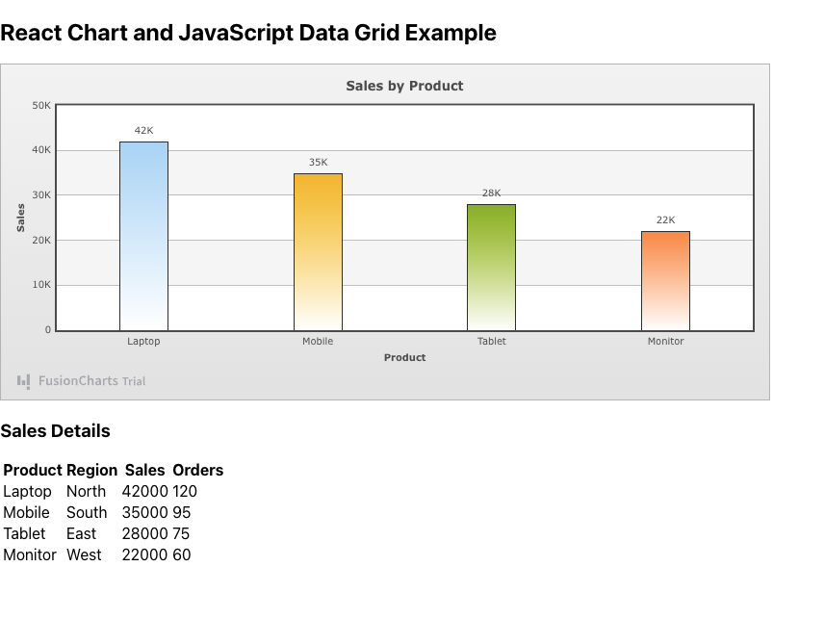Click the green Tablet bar in chart
The height and width of the screenshot is (644, 825).
pyautogui.click(x=491, y=268)
